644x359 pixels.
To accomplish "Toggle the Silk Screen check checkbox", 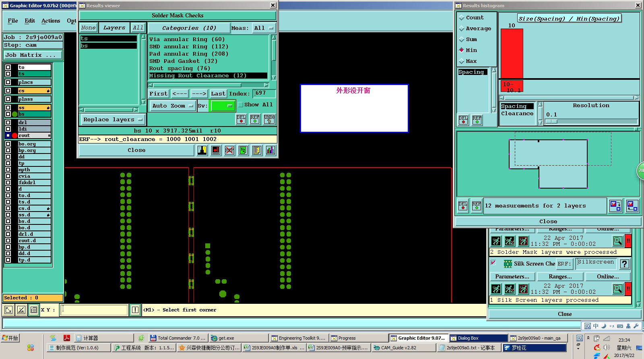I will [x=493, y=263].
